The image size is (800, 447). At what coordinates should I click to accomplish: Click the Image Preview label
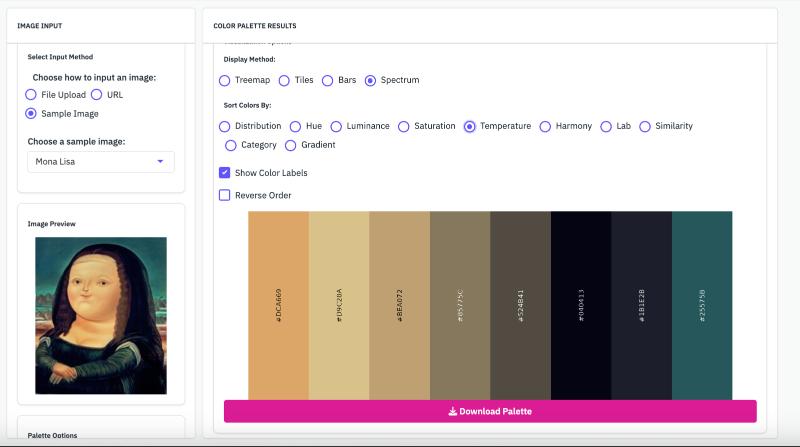point(52,224)
